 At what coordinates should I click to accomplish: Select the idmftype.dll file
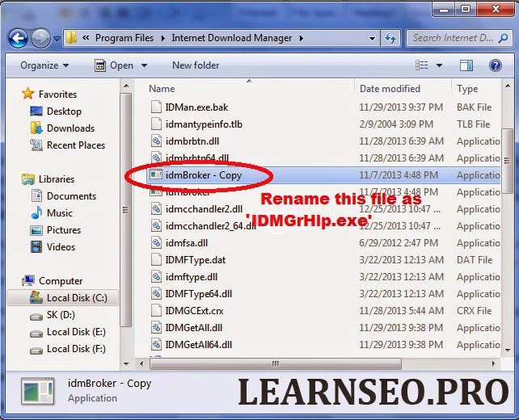(x=324, y=277)
